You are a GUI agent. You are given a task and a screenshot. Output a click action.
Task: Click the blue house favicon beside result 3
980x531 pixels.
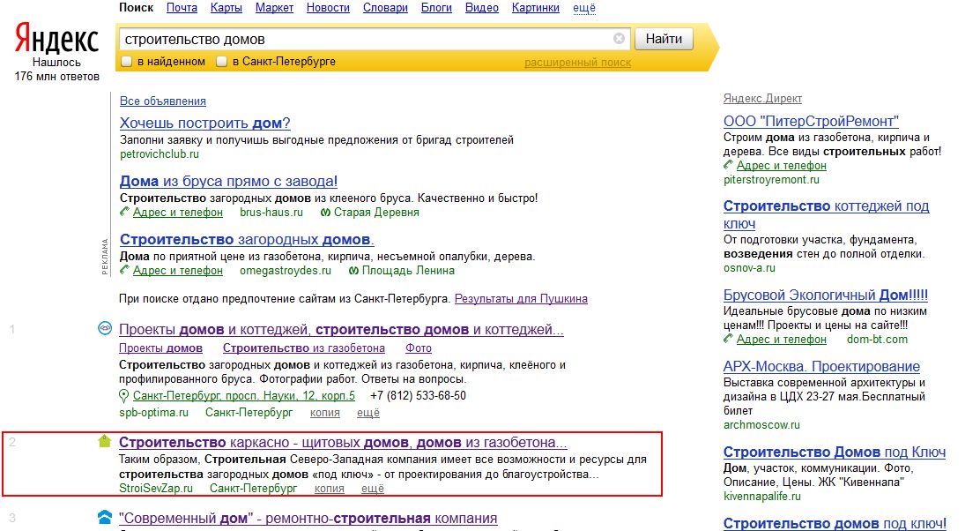(x=105, y=517)
